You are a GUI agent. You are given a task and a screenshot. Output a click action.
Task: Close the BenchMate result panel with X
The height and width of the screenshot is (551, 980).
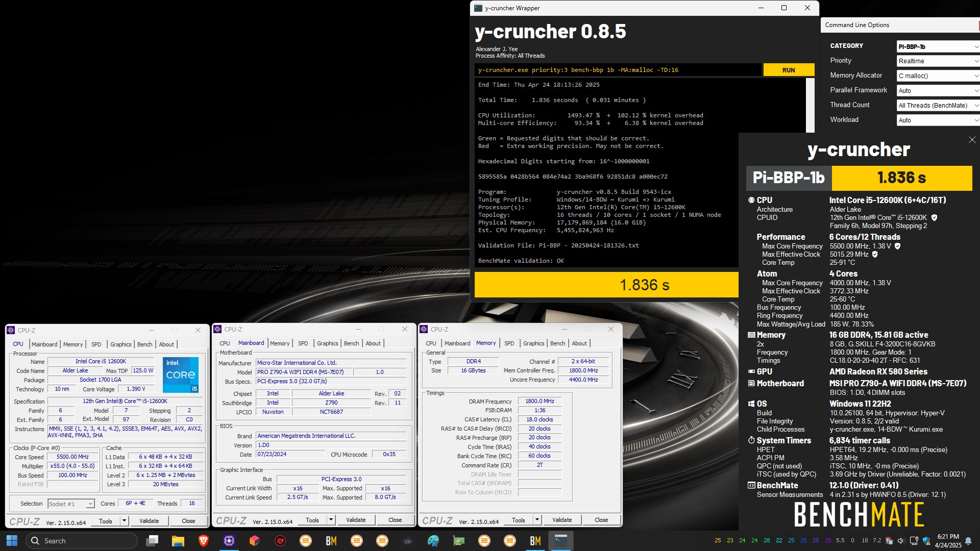pyautogui.click(x=972, y=140)
